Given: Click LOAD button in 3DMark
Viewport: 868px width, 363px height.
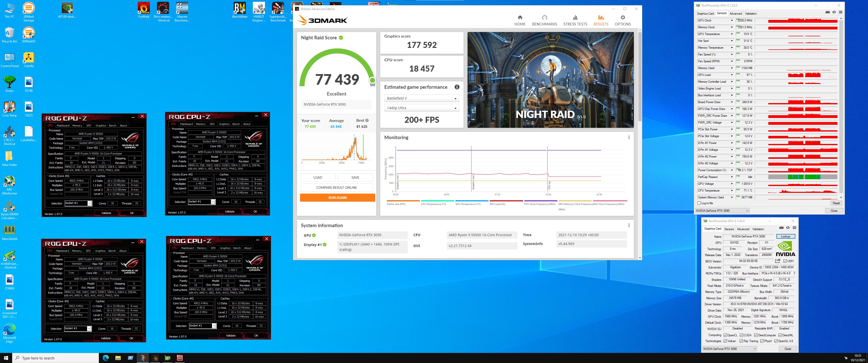Looking at the screenshot, I should click(317, 177).
